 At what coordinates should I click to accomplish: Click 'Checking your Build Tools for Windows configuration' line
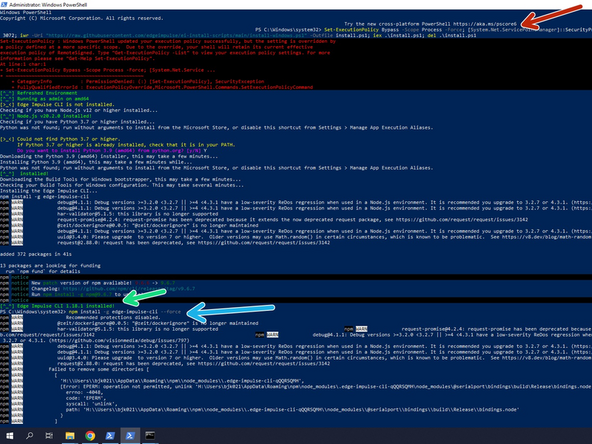(x=122, y=185)
